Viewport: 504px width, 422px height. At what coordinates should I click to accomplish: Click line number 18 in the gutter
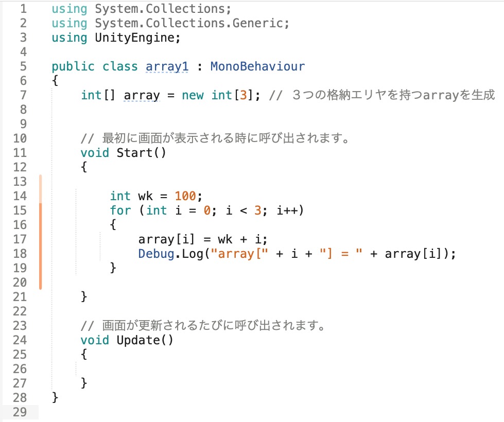coord(20,253)
